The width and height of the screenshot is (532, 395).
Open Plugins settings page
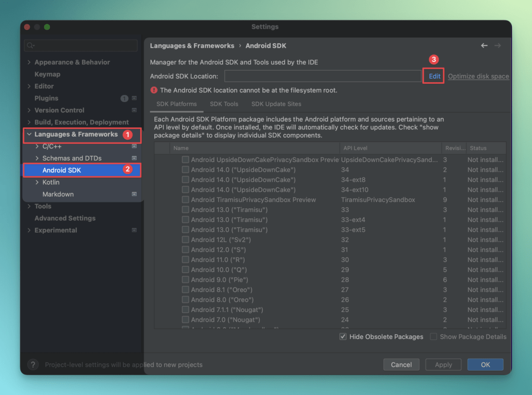(x=46, y=98)
